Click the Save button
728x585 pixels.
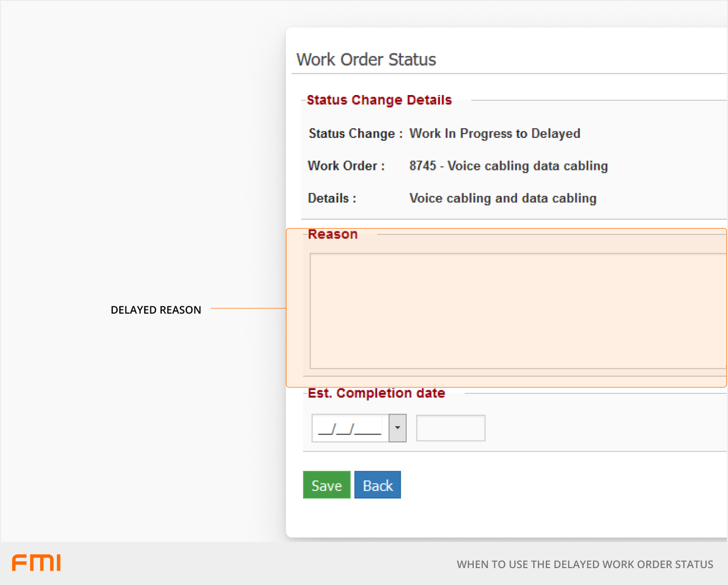point(327,485)
